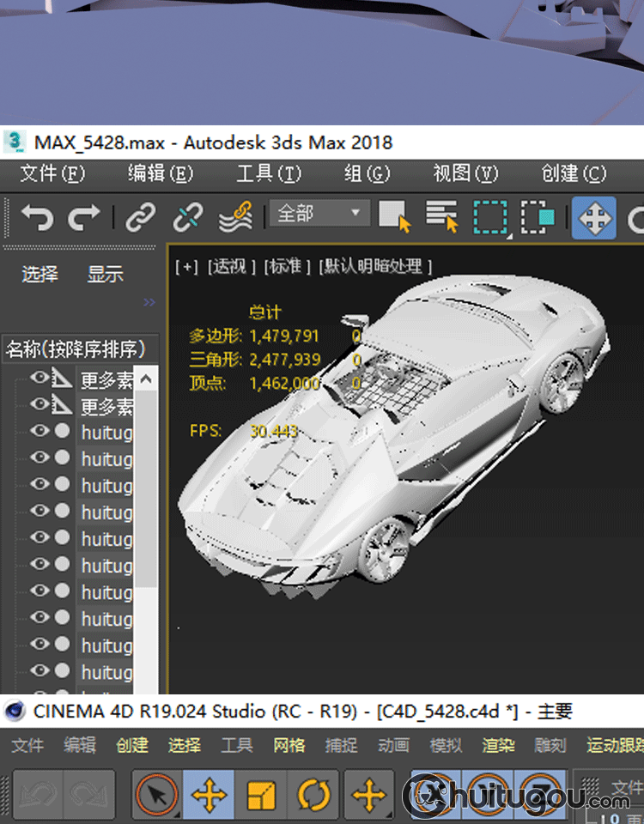Image resolution: width=644 pixels, height=824 pixels.
Task: Open the 动画 menu in Cinema 4D
Action: tap(394, 745)
